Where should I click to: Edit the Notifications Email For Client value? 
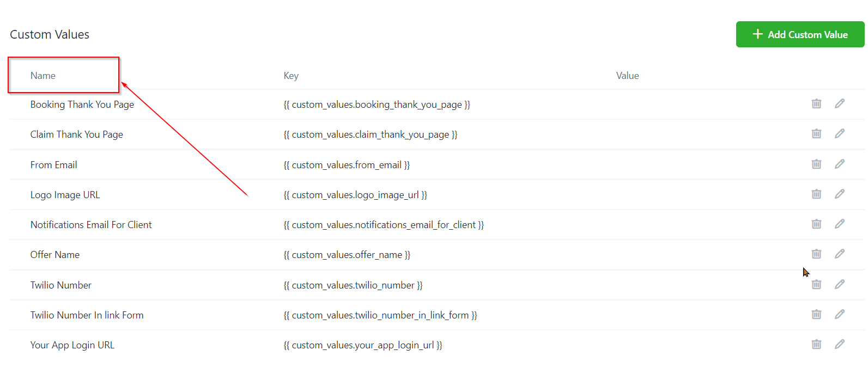point(840,224)
